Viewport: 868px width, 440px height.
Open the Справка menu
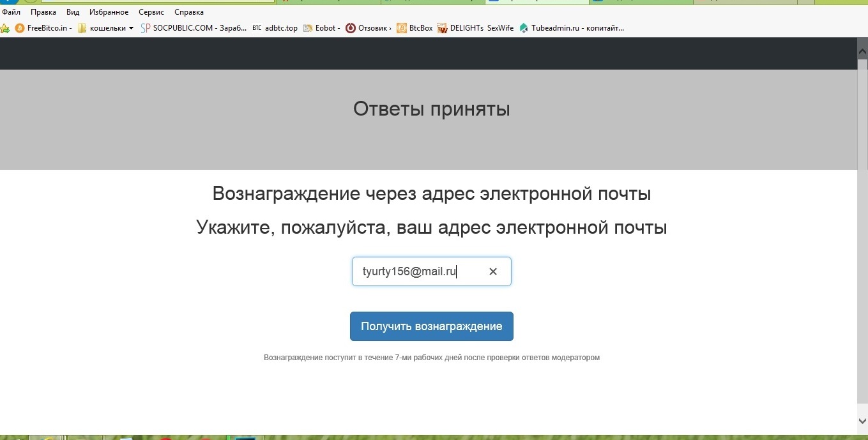pos(189,12)
